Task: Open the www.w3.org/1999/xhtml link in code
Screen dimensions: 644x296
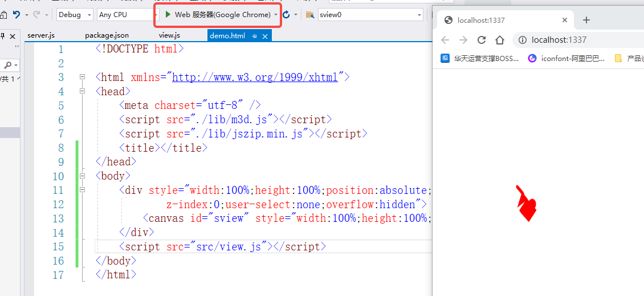Action: [x=255, y=77]
